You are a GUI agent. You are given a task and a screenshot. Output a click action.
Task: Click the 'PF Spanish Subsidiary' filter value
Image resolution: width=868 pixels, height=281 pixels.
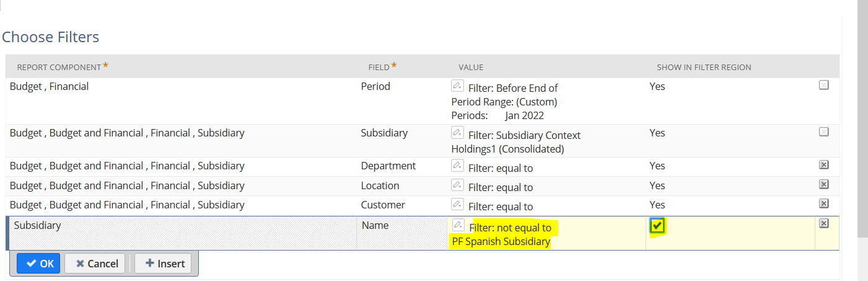tap(501, 241)
